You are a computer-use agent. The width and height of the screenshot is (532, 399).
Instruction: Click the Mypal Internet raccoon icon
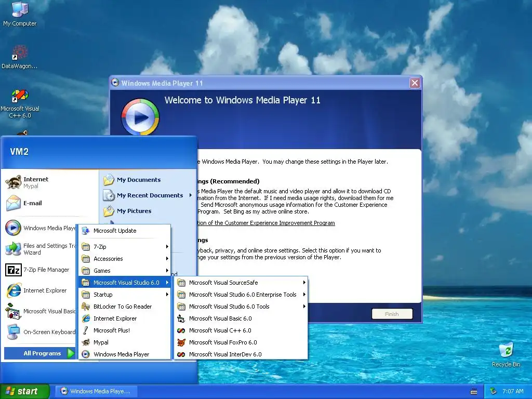[x=14, y=182]
